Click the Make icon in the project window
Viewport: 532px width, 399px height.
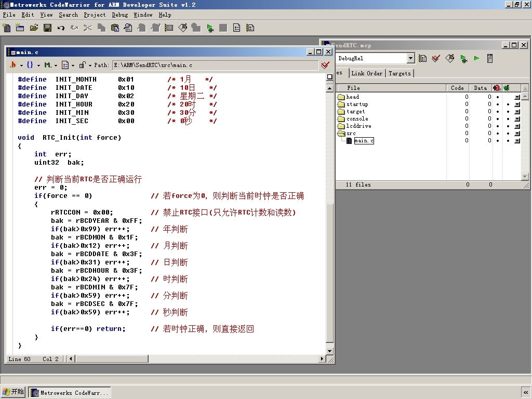[x=450, y=58]
